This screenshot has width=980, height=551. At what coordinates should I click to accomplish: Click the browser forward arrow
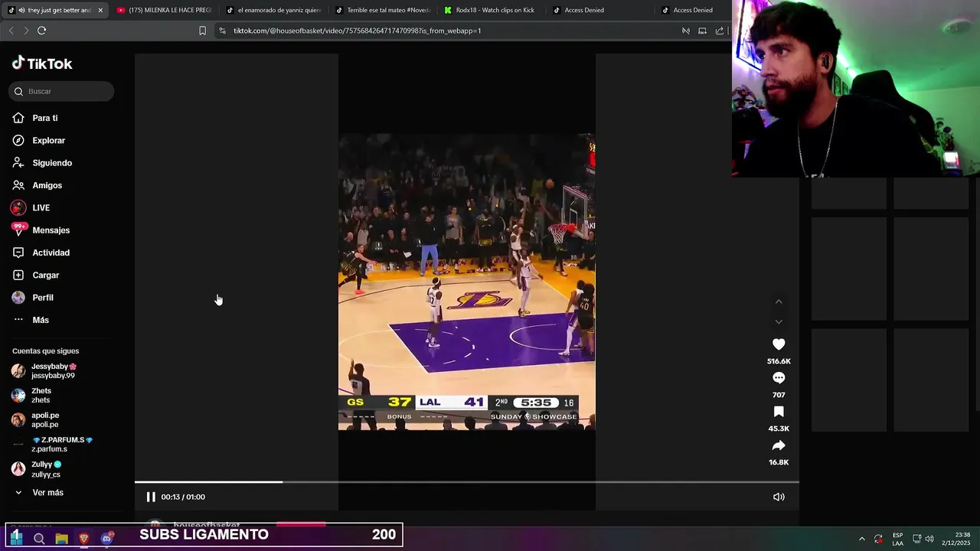coord(26,31)
